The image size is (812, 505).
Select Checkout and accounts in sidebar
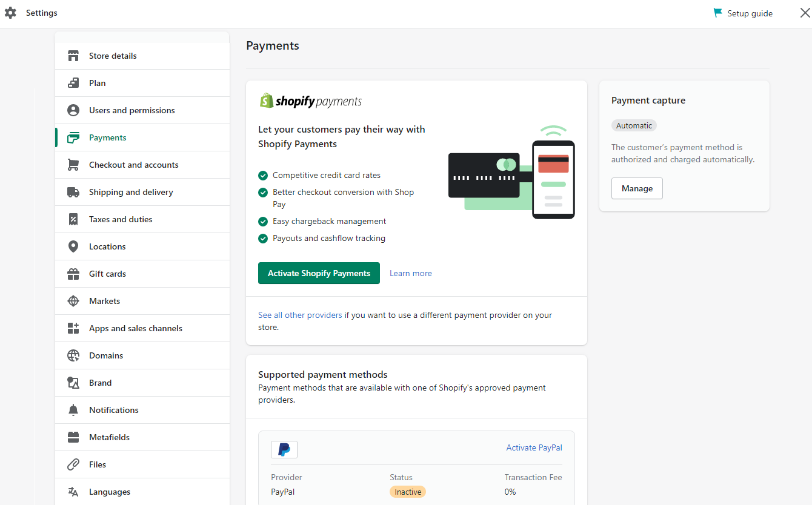point(142,165)
